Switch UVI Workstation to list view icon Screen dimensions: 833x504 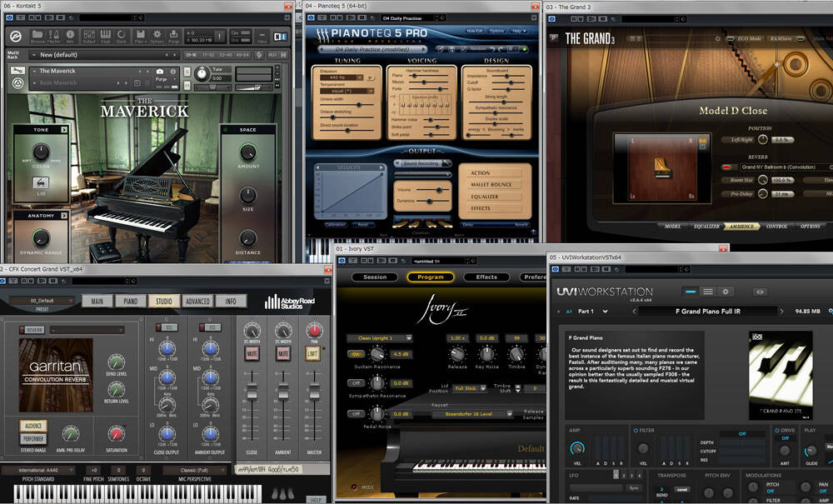tap(707, 292)
